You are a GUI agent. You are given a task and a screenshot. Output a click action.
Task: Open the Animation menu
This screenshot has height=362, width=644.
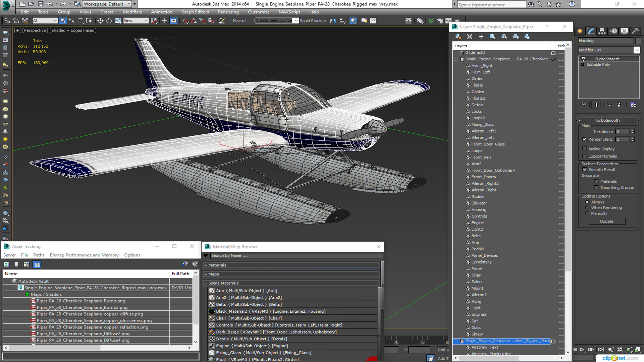coord(161,12)
